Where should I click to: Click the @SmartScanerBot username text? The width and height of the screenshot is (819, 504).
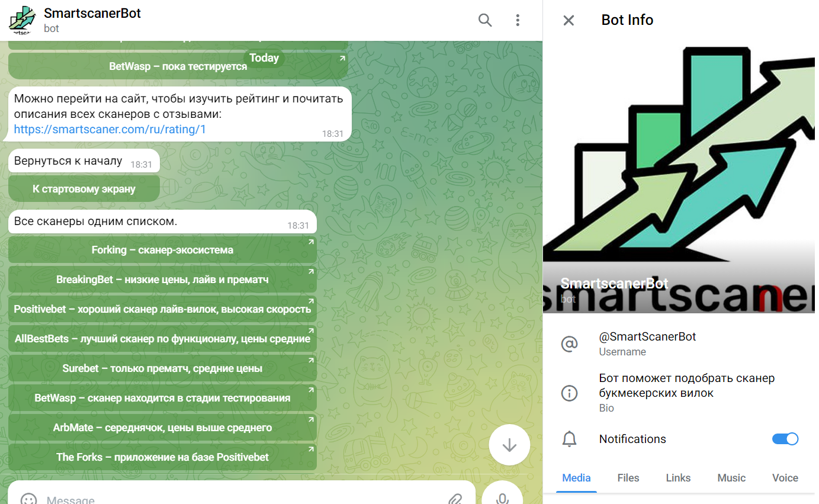pyautogui.click(x=647, y=337)
